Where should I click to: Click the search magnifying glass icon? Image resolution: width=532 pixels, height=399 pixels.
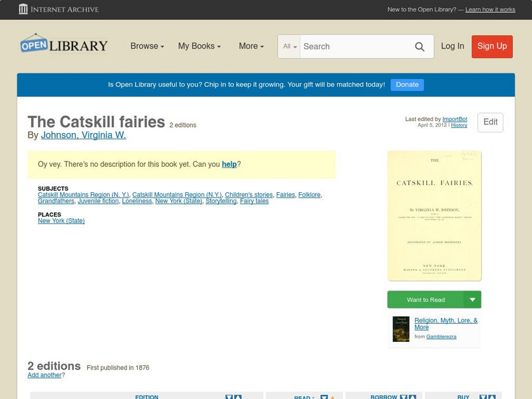(420, 47)
